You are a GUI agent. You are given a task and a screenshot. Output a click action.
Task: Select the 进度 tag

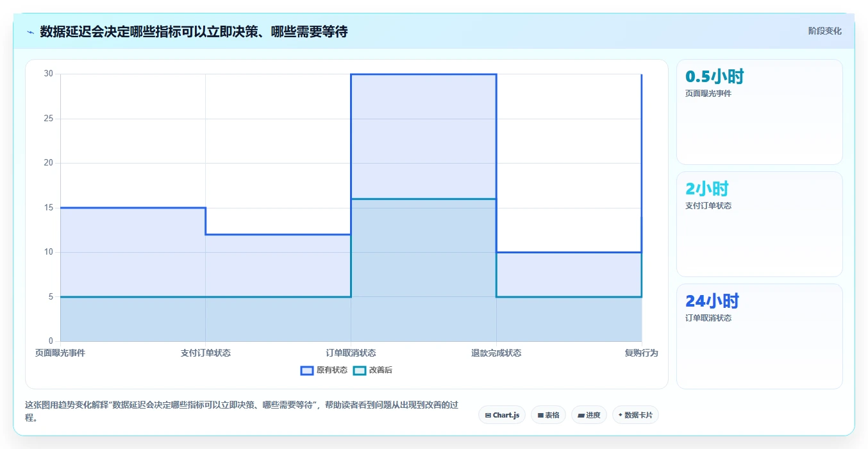pyautogui.click(x=589, y=415)
